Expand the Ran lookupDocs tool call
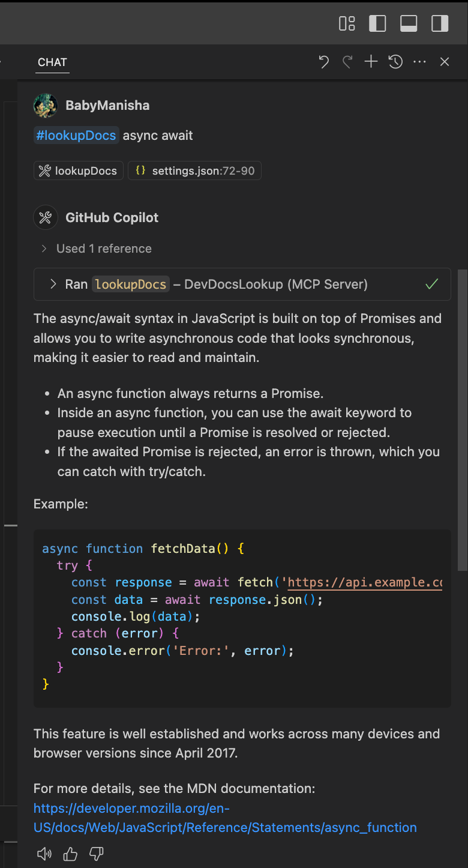Image resolution: width=468 pixels, height=868 pixels. (242, 284)
